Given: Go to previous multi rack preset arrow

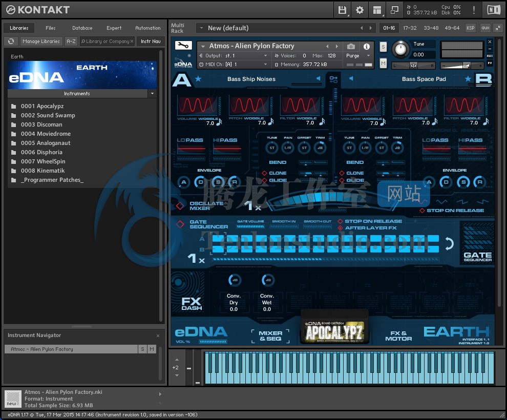Looking at the screenshot, I should [x=362, y=28].
